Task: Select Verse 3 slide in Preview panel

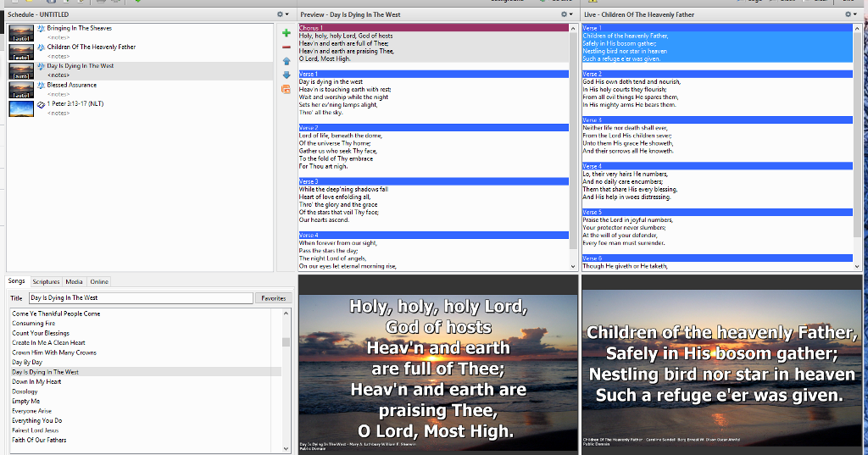Action: pyautogui.click(x=433, y=200)
